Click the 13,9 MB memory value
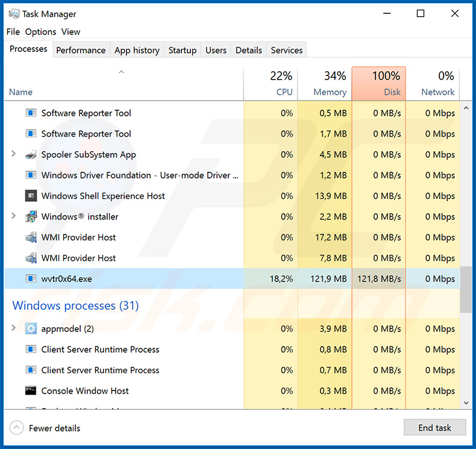Screen dimensions: 476x449 click(331, 196)
